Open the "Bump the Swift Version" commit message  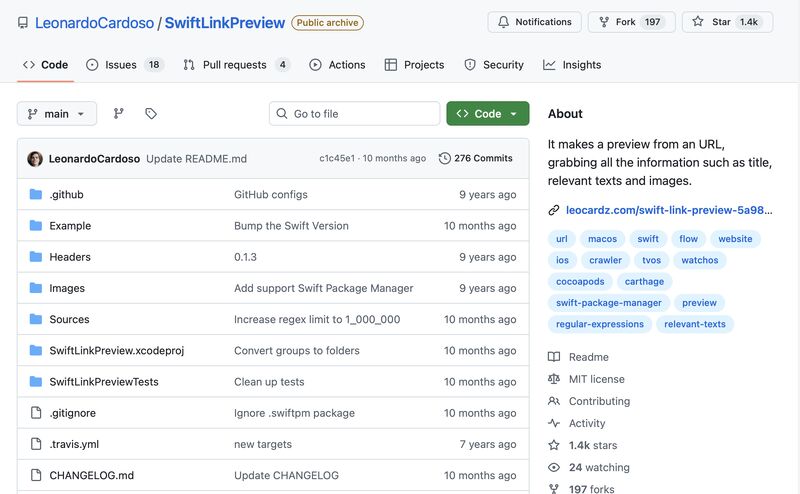(291, 226)
